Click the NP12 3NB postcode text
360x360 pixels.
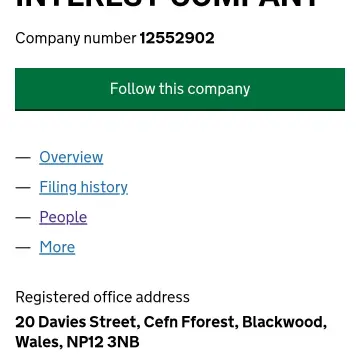click(103, 342)
